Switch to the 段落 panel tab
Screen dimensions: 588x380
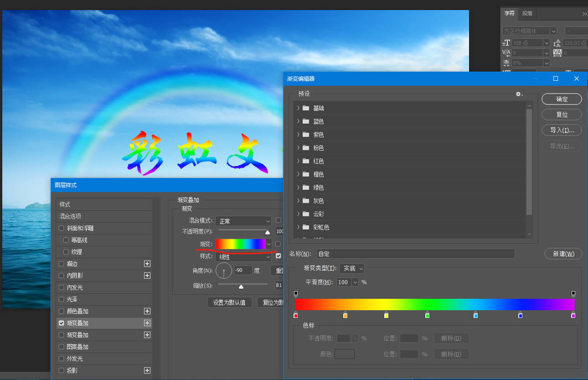[x=527, y=13]
